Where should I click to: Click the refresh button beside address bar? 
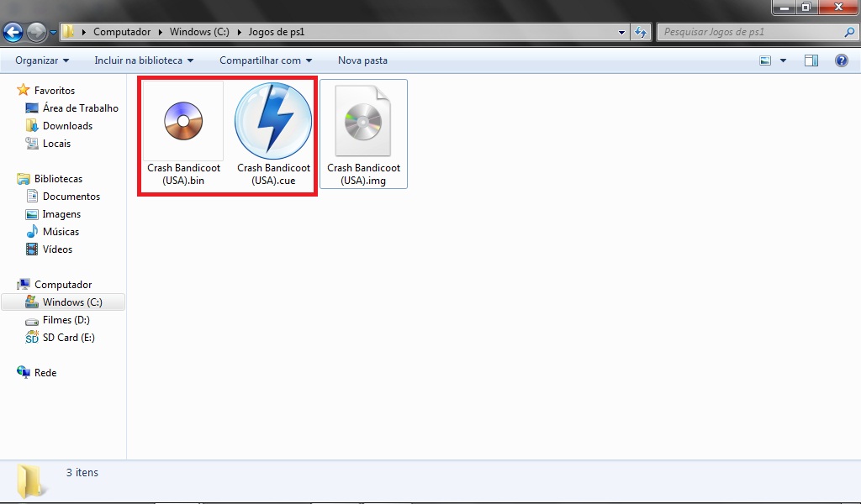click(x=641, y=33)
